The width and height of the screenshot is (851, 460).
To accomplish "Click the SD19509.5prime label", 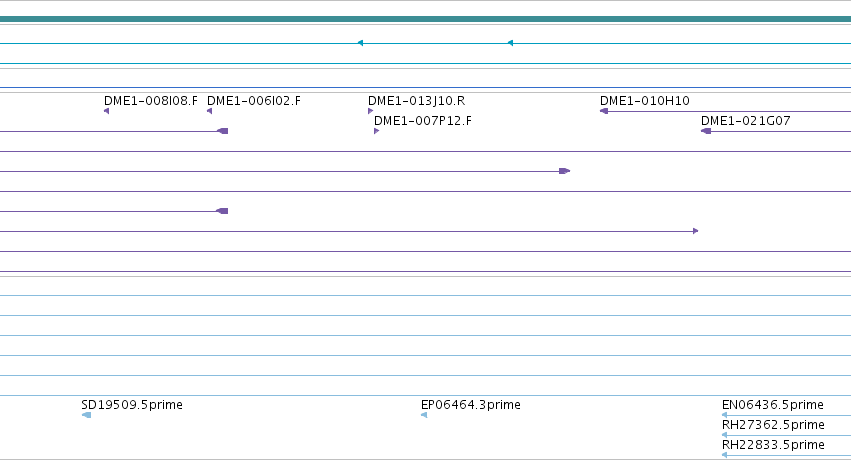I will (x=132, y=405).
